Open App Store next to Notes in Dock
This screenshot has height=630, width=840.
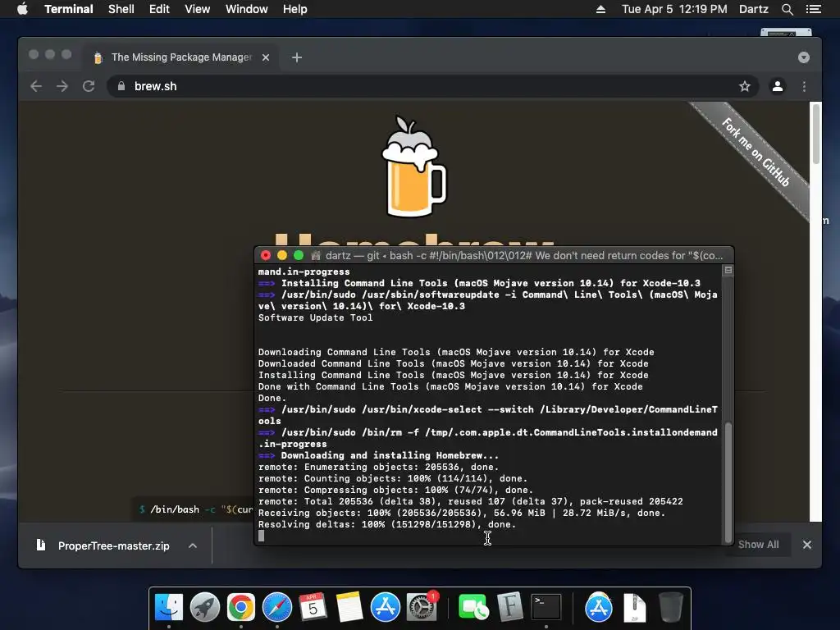point(386,607)
